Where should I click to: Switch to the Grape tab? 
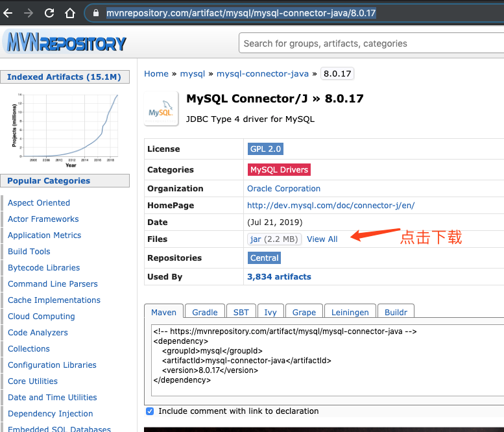click(x=304, y=312)
